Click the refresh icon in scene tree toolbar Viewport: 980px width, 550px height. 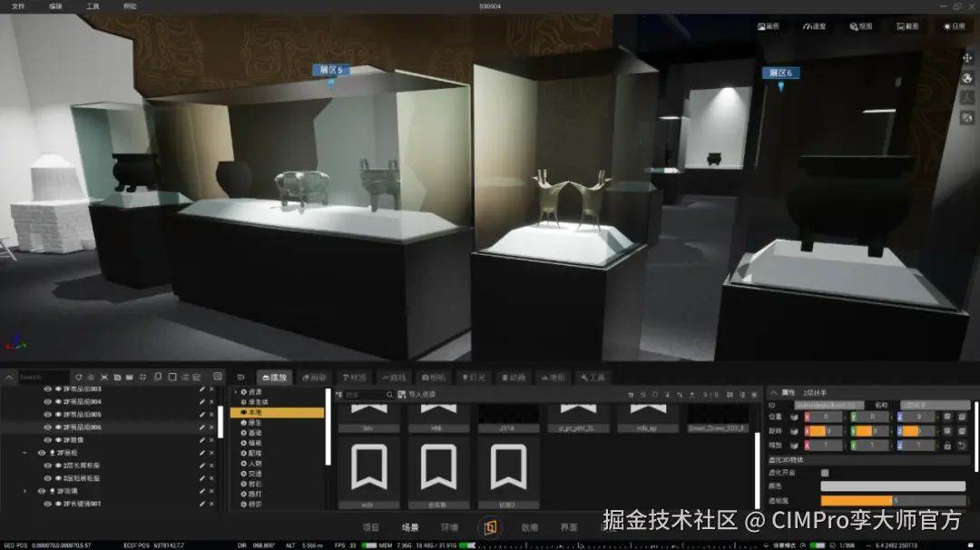point(79,377)
